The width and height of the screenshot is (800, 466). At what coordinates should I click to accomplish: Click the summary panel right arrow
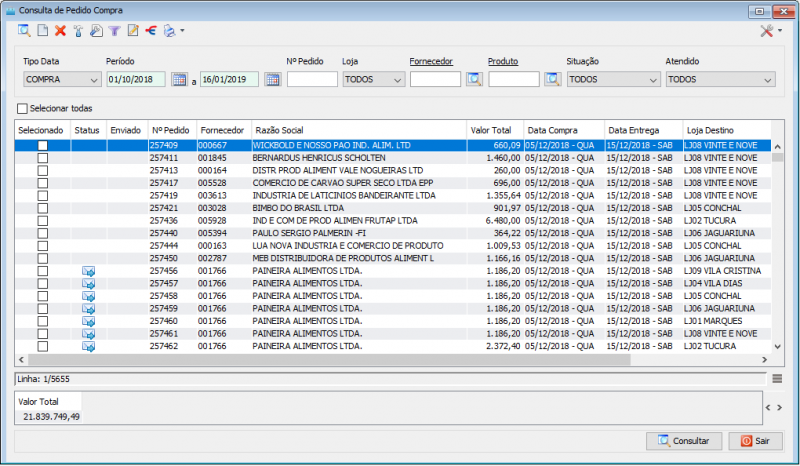[x=780, y=407]
